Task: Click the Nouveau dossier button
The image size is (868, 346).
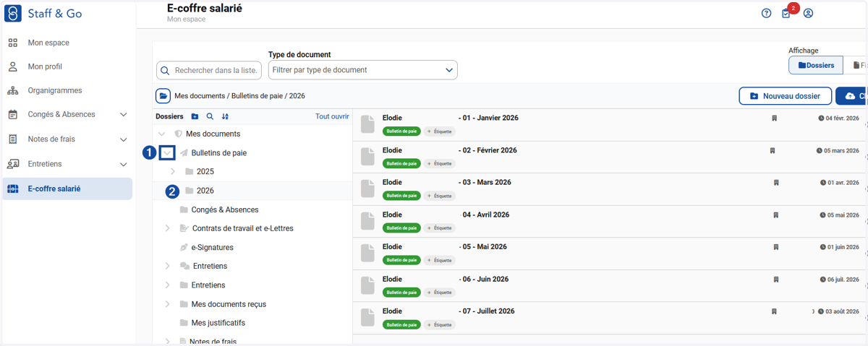Action: [x=785, y=96]
